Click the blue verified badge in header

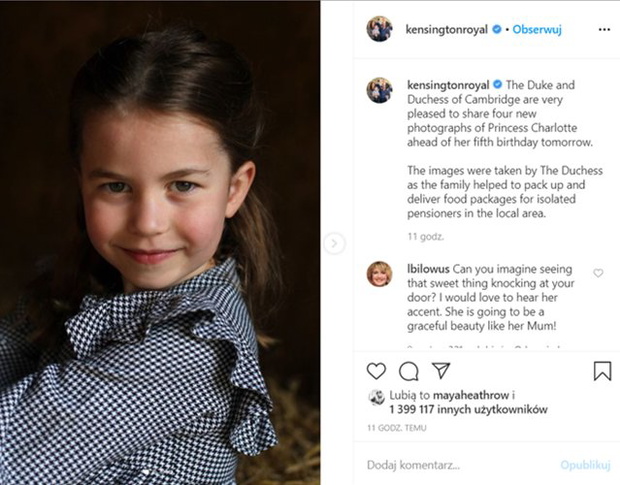pos(496,30)
